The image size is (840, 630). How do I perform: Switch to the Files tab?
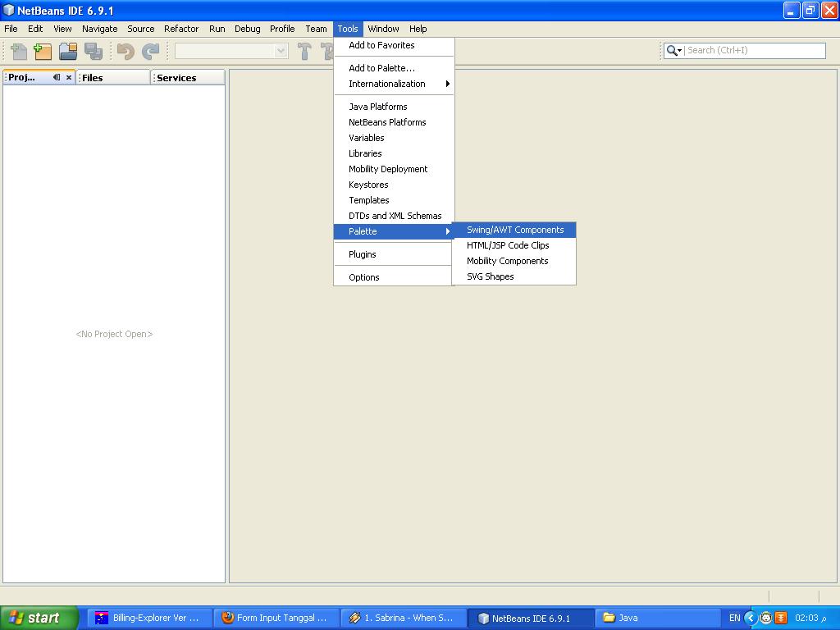tap(113, 78)
